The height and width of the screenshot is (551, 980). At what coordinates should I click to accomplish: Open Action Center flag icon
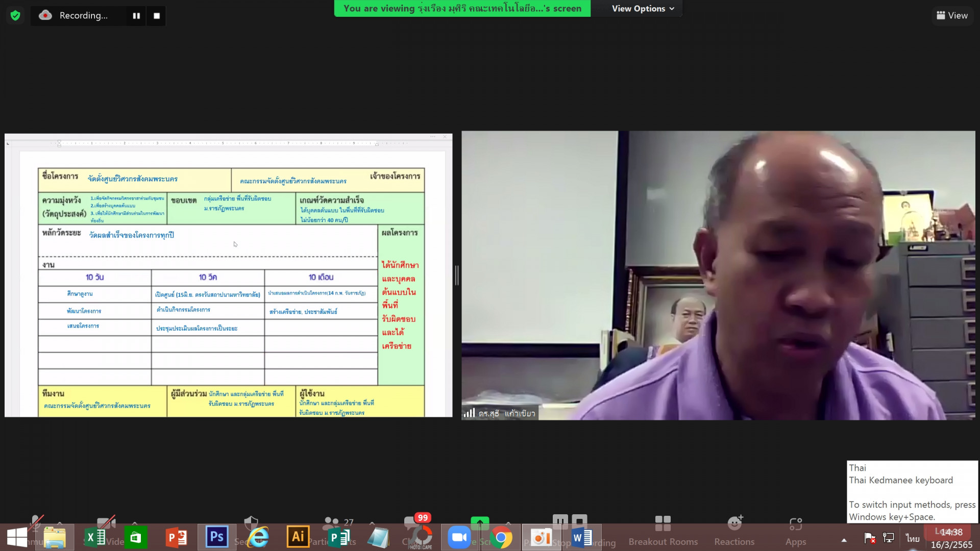pos(870,538)
